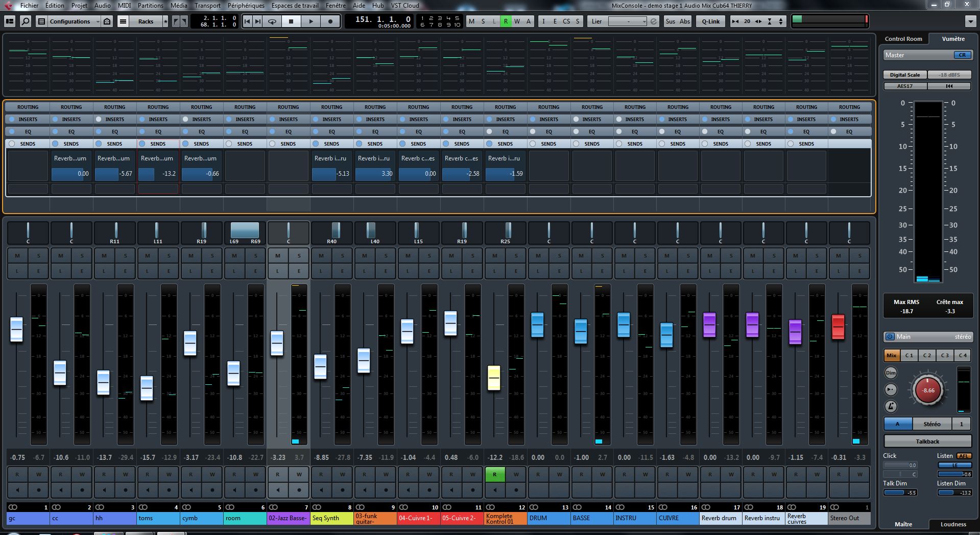This screenshot has height=535, width=980.
Task: Disable read automation on Komplete Kontrol 01
Action: (494, 475)
